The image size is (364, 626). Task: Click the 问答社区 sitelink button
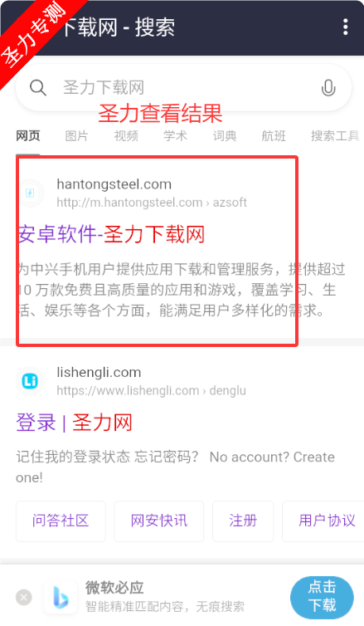(61, 521)
